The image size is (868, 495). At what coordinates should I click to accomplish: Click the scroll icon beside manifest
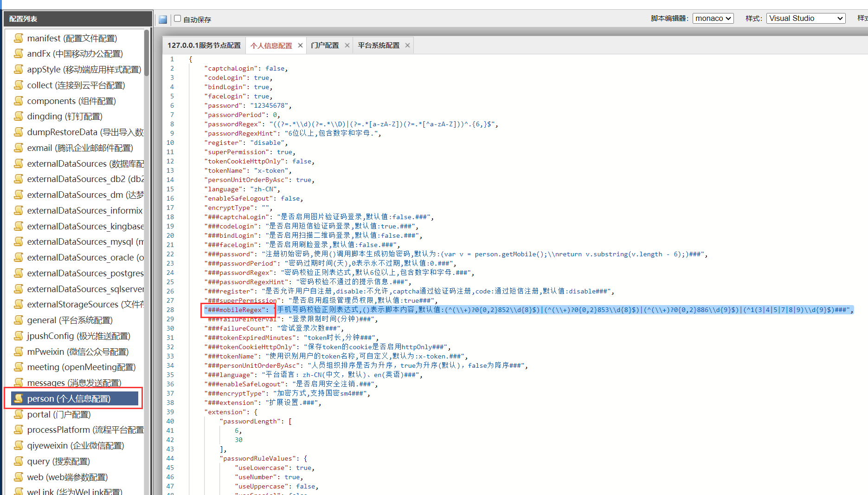coord(19,38)
